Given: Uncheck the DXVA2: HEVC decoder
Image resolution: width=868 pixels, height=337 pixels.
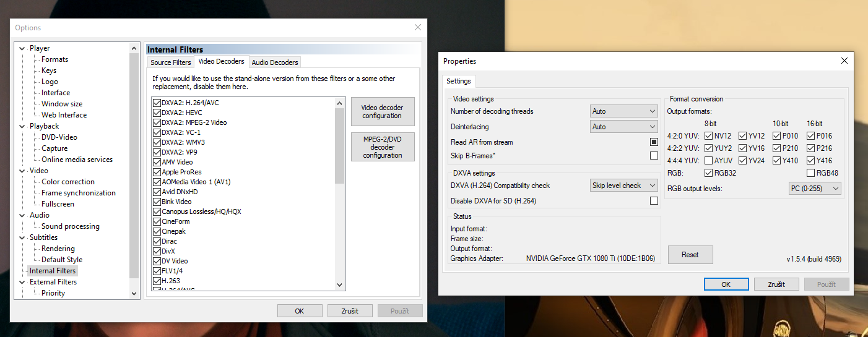Looking at the screenshot, I should pyautogui.click(x=157, y=113).
